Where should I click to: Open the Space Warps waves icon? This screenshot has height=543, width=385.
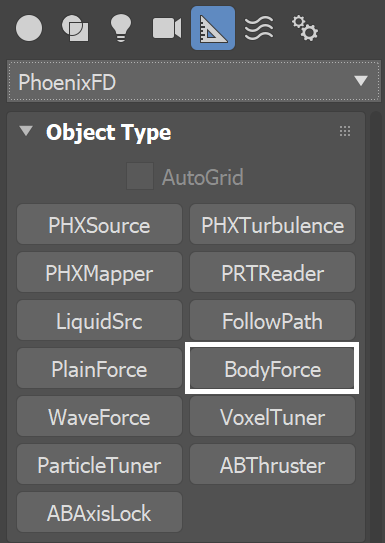tap(259, 28)
